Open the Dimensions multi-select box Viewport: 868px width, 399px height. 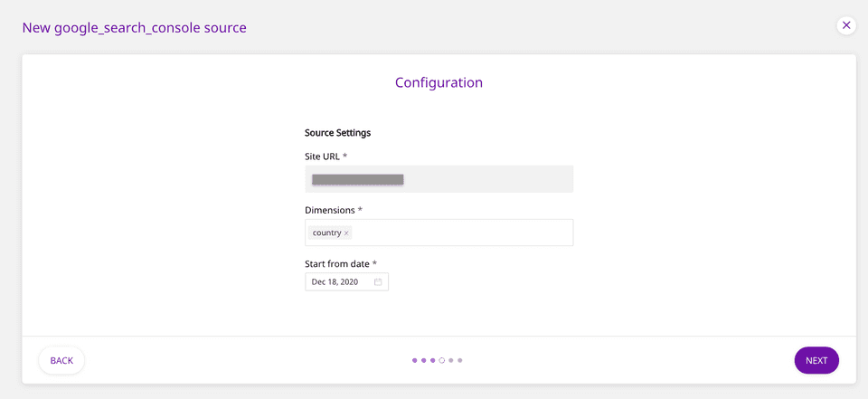[461, 233]
